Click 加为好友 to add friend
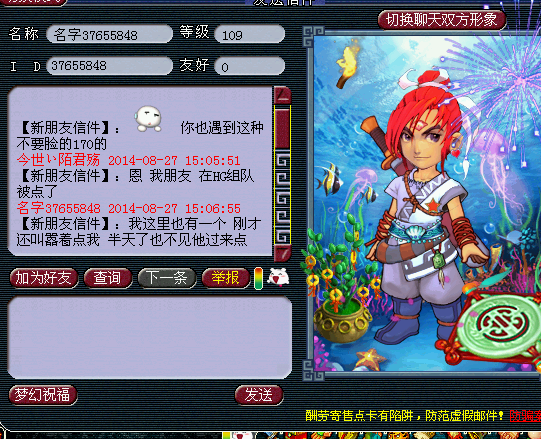This screenshot has height=439, width=541. click(44, 278)
